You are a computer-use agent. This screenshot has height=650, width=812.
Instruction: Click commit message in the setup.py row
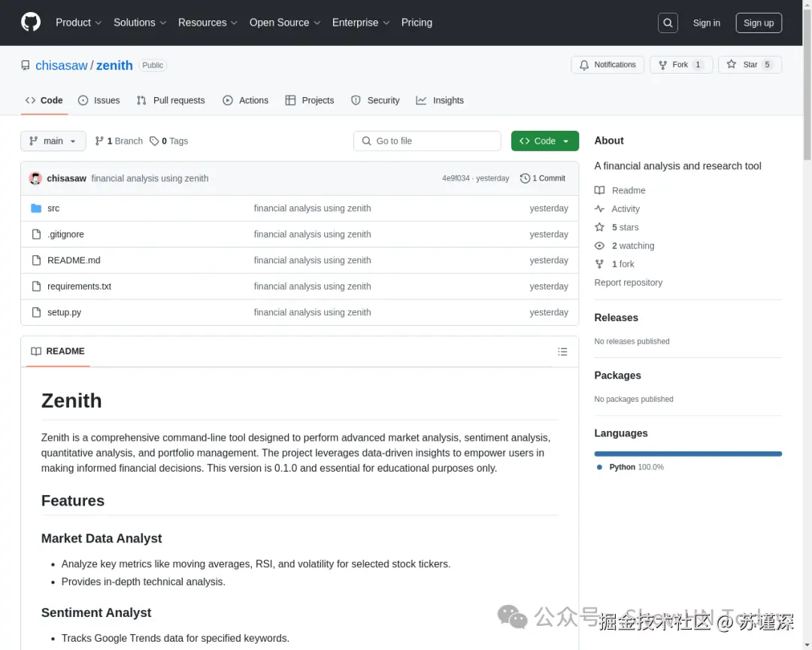pyautogui.click(x=312, y=312)
